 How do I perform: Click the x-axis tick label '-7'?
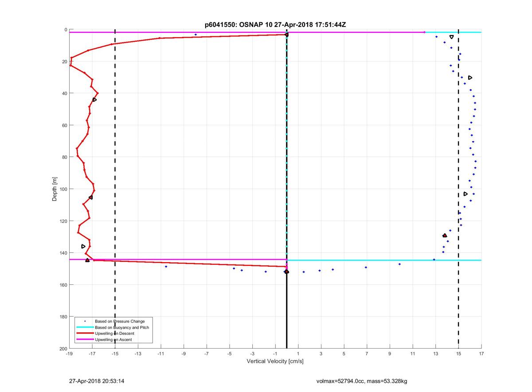tap(207, 353)
